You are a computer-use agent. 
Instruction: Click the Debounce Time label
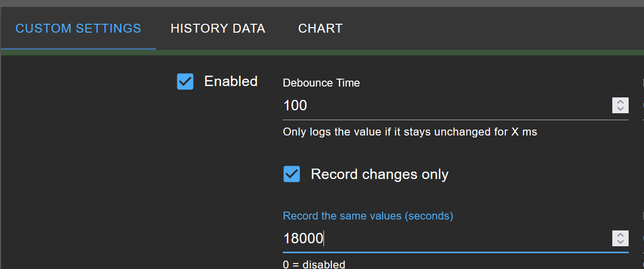click(322, 83)
